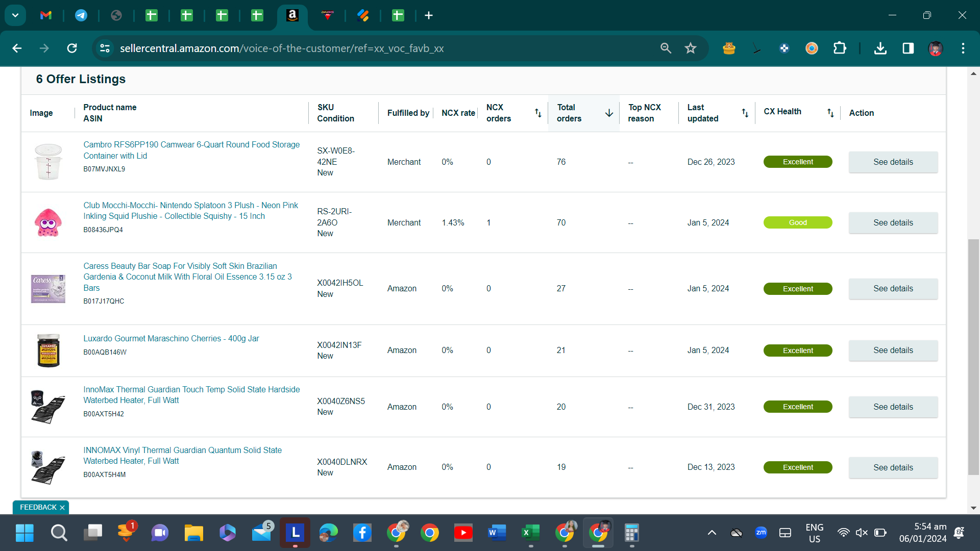
Task: Click the Good CX Health badge
Action: pyautogui.click(x=798, y=222)
